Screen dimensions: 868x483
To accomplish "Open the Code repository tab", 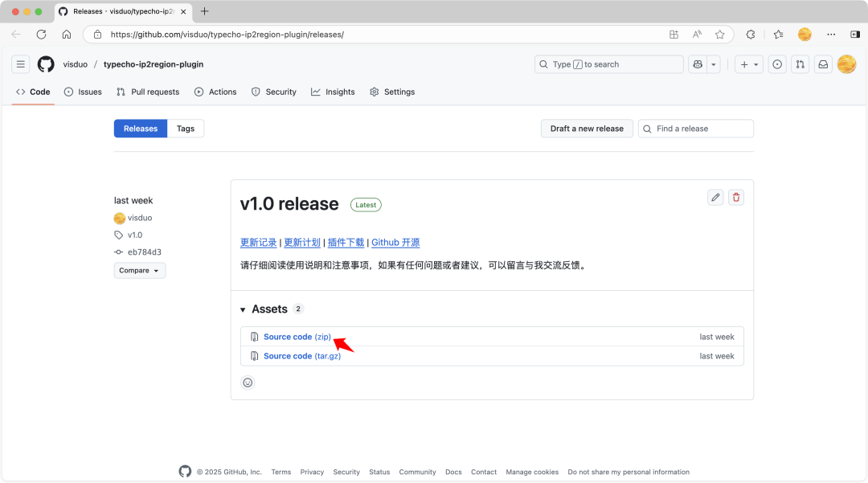I will pos(33,92).
